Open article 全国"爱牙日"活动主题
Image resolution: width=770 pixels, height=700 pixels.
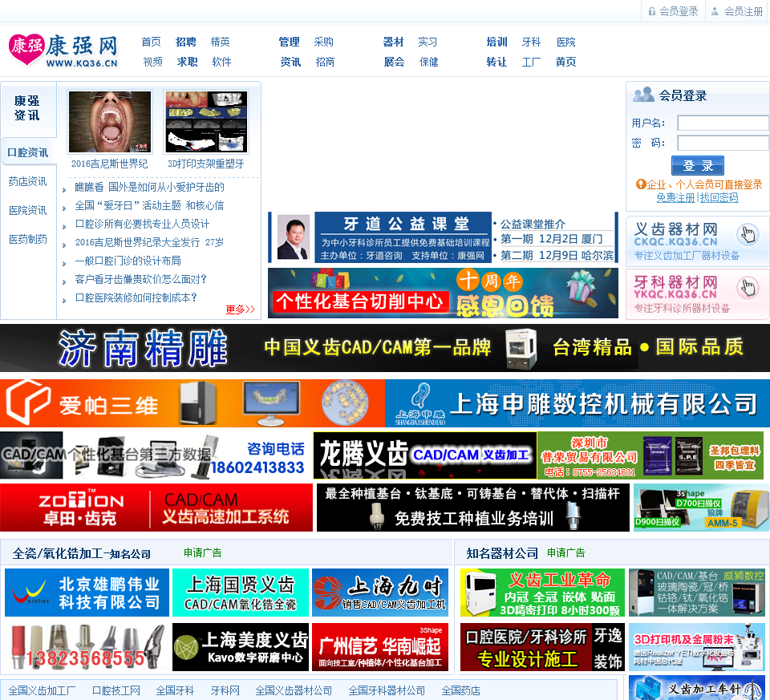[x=149, y=205]
